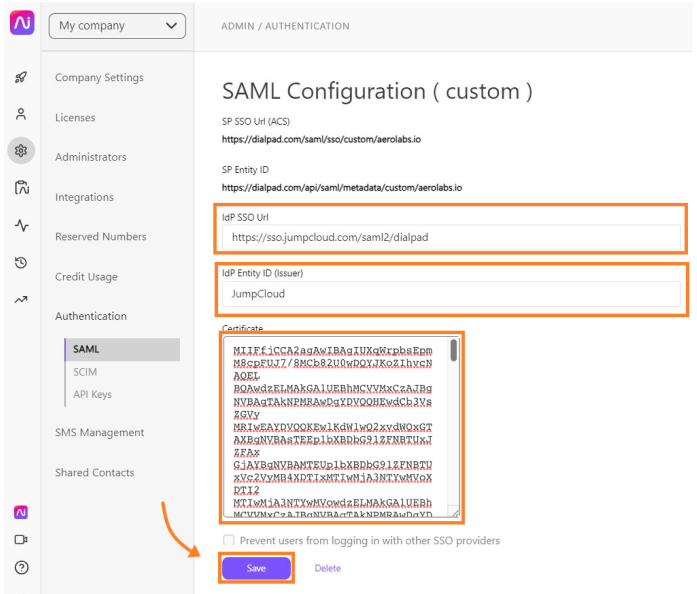Open Integrations menu item

pos(84,197)
